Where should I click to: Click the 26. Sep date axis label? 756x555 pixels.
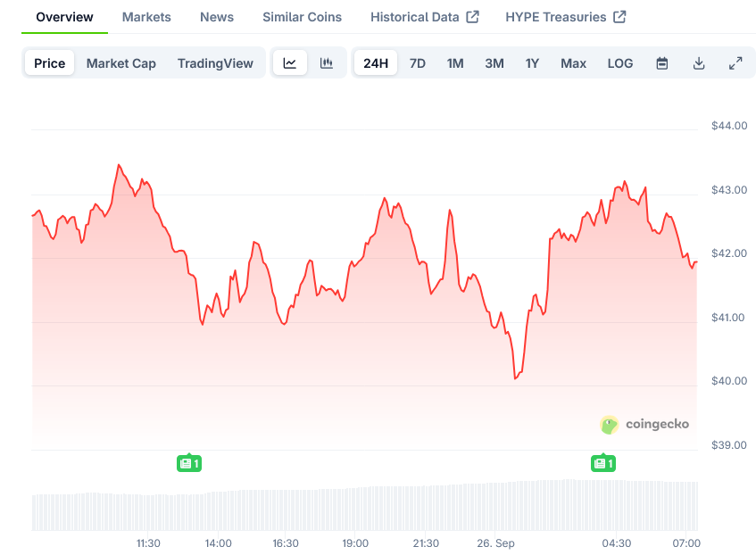[495, 543]
